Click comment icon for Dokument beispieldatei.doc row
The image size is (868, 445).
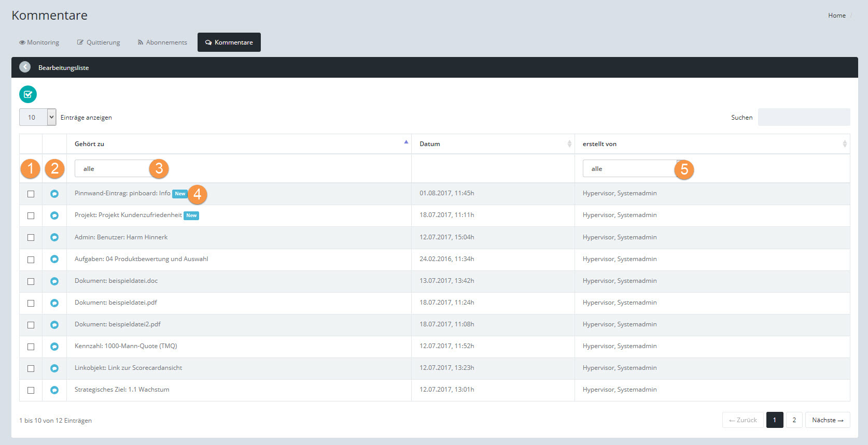pos(54,281)
